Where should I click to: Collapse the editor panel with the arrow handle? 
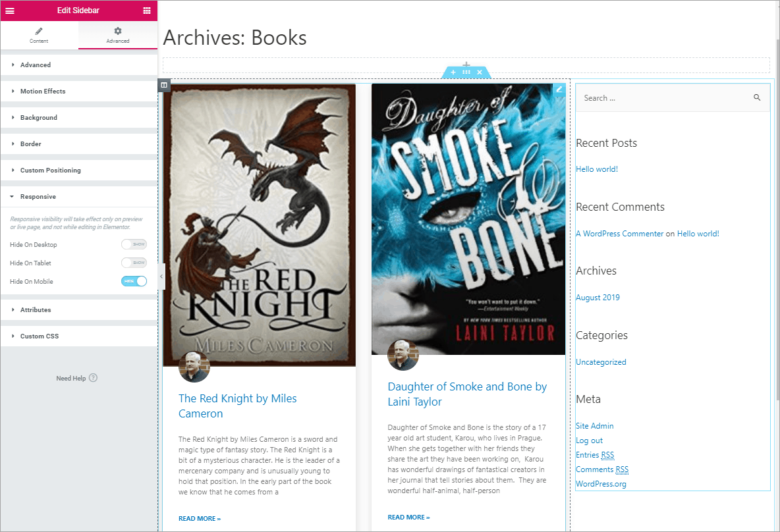click(x=161, y=277)
